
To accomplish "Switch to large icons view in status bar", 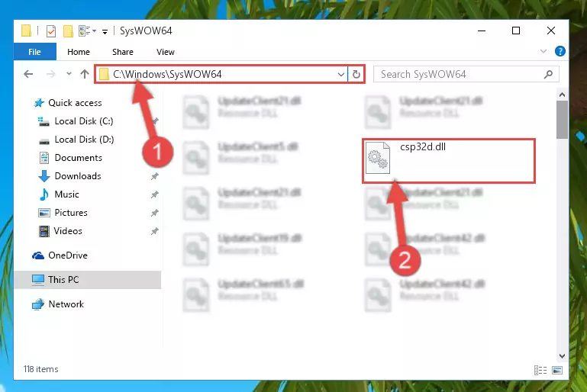I will pos(557,371).
